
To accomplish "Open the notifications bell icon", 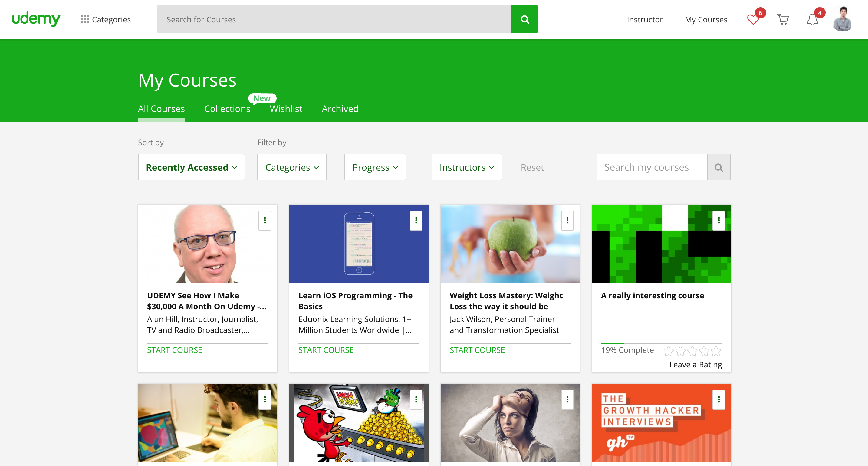I will pyautogui.click(x=812, y=20).
